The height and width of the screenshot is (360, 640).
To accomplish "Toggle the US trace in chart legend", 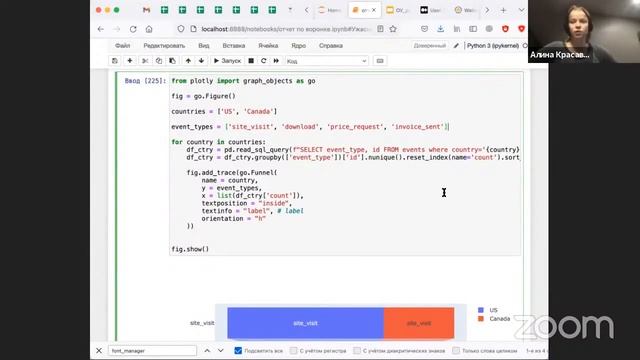I will click(x=488, y=310).
